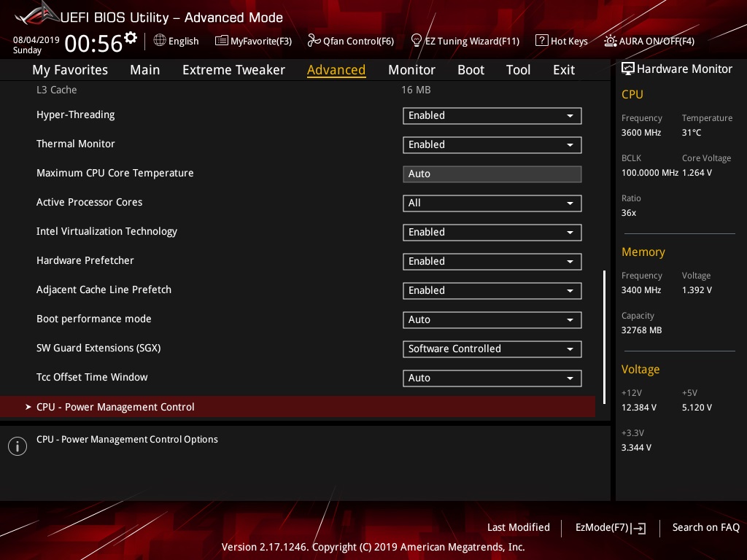
Task: Click the L3 Cache label
Action: click(x=57, y=90)
